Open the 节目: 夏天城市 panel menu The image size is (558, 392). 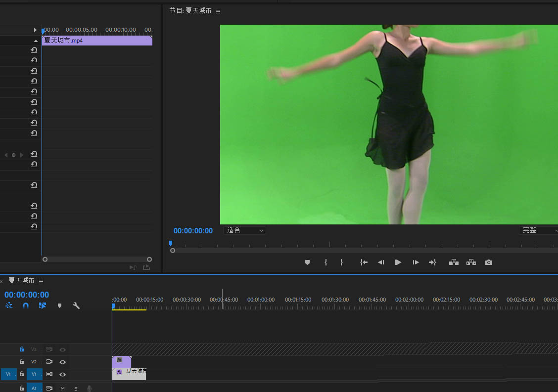coord(218,11)
